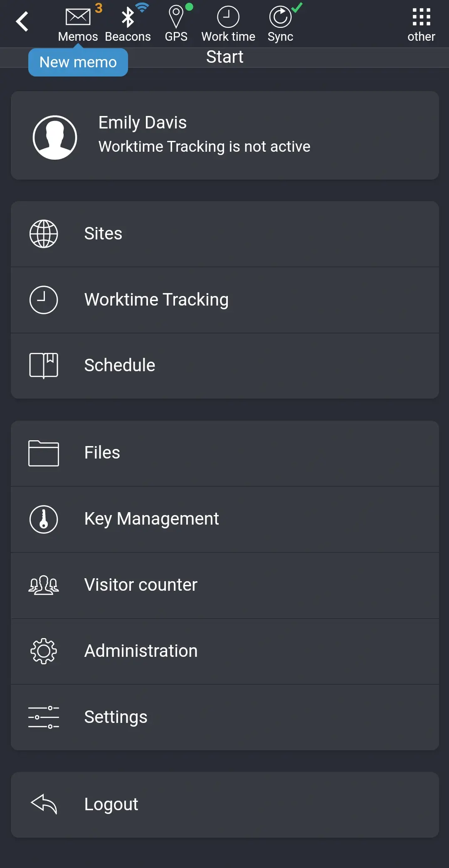
Task: Open the Memos envelope icon
Action: 78,17
